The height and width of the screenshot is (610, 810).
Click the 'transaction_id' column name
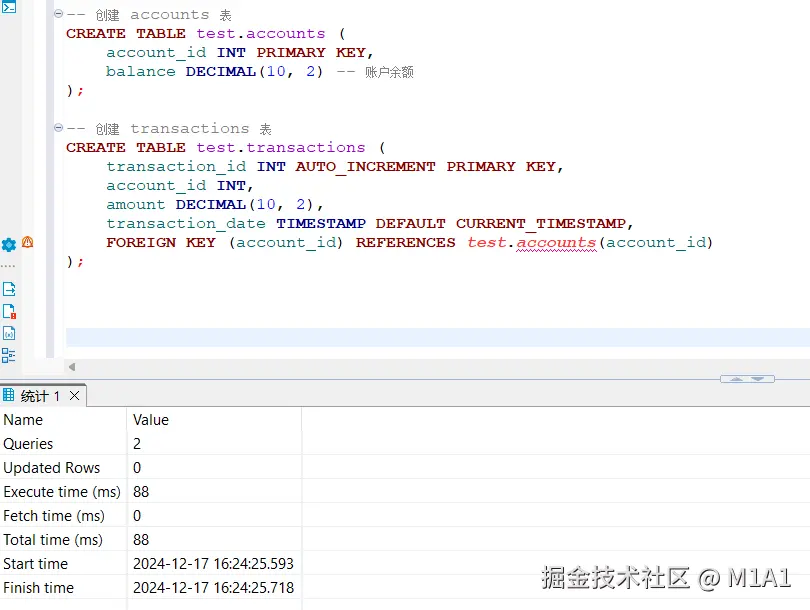[x=176, y=166]
